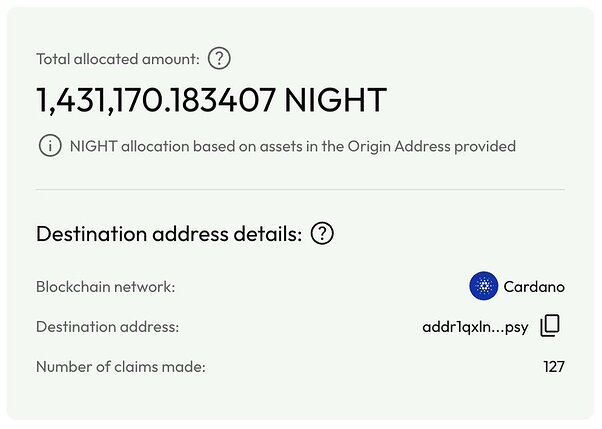Click info icon before NIGHT allocation note
Viewport: 602px width, 429px height.
pyautogui.click(x=49, y=146)
